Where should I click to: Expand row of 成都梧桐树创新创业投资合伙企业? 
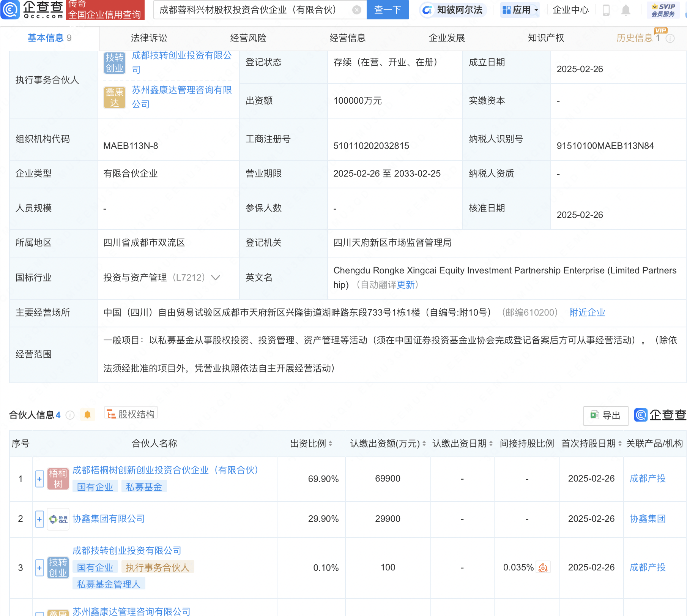(x=39, y=479)
